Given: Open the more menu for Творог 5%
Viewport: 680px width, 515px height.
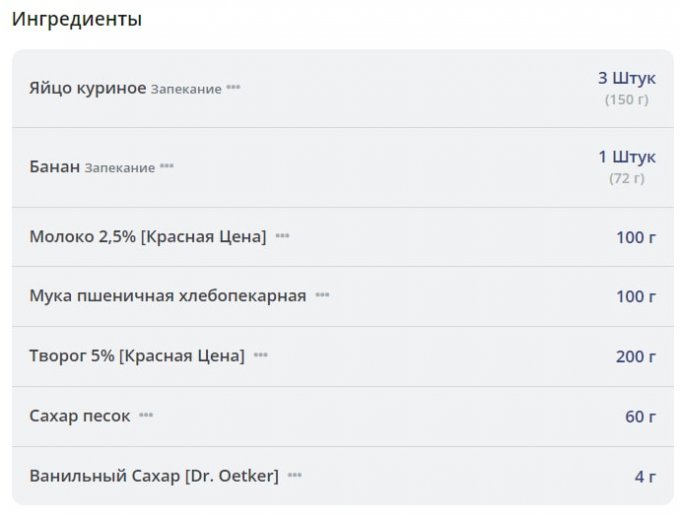Looking at the screenshot, I should 260,355.
